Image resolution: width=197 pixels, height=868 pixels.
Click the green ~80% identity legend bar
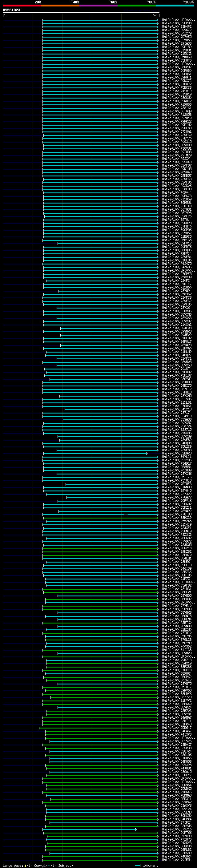click(137, 6)
